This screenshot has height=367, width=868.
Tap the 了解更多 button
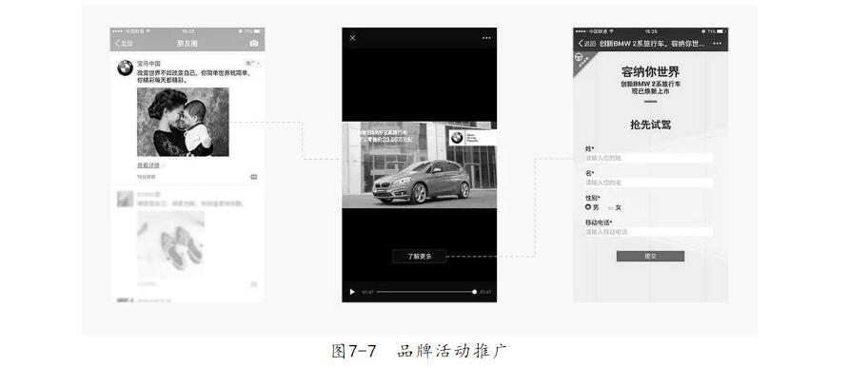point(419,256)
